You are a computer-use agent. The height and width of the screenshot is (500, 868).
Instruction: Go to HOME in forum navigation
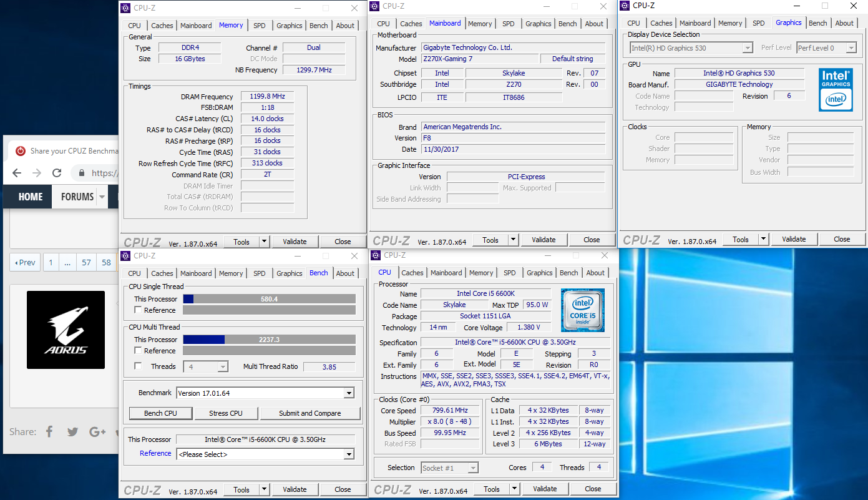[x=31, y=197]
